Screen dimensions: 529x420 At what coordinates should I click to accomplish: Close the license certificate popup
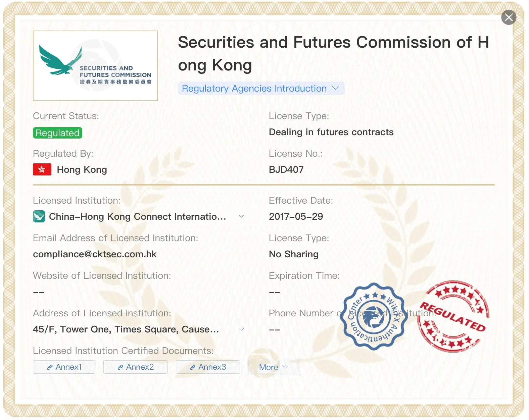pyautogui.click(x=509, y=17)
